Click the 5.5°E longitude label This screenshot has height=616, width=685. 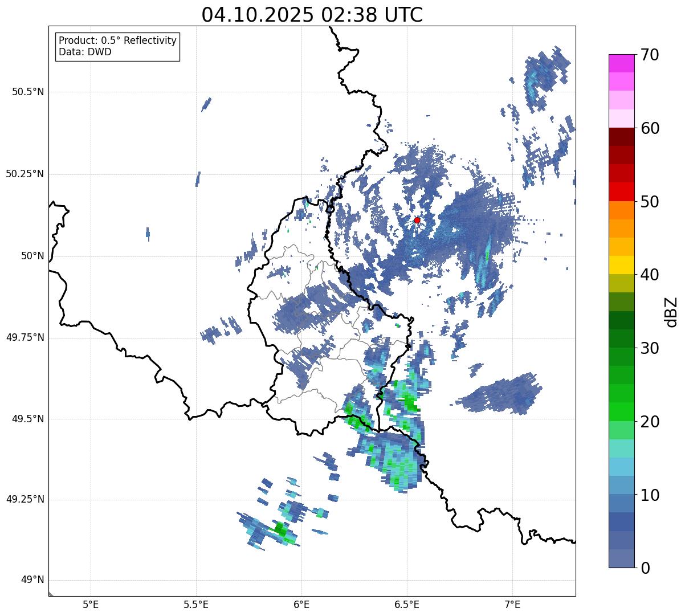click(196, 604)
